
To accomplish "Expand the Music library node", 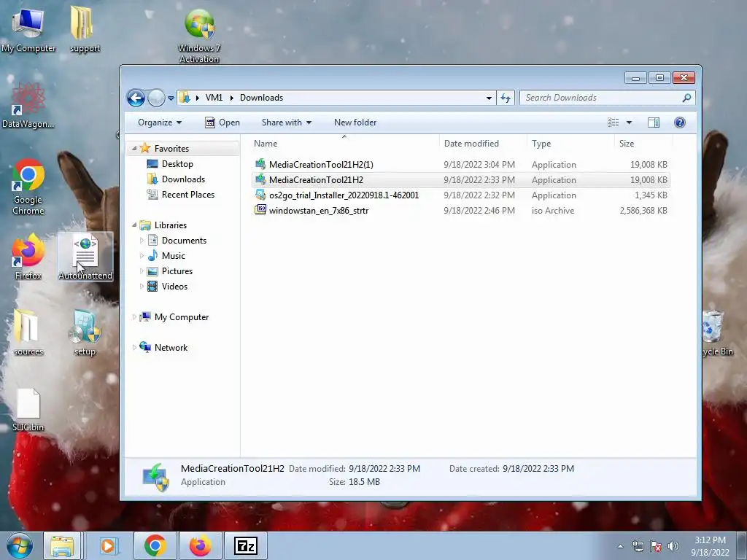I will click(142, 256).
